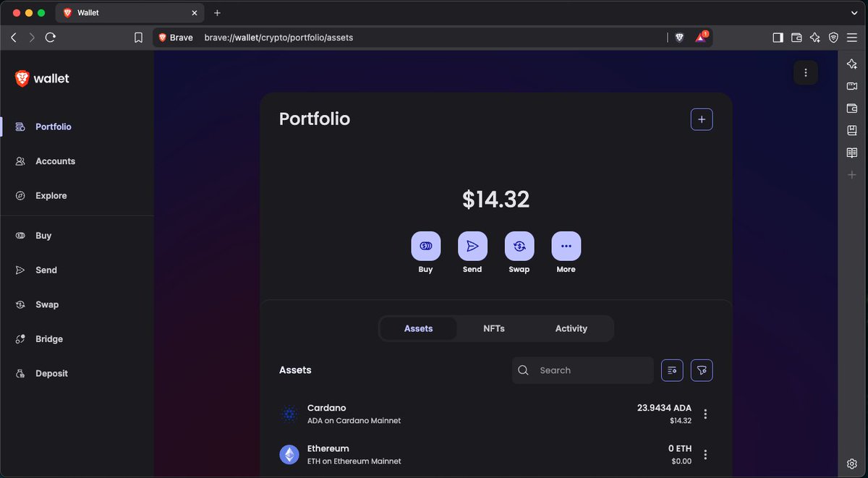Click the $14.32 portfolio total
The image size is (868, 478).
pos(496,200)
